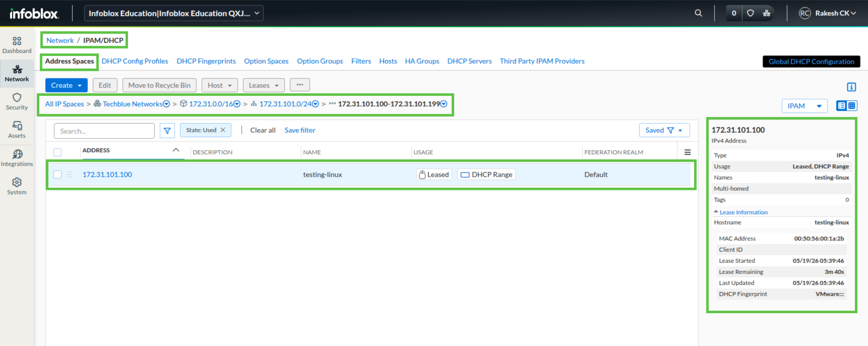The width and height of the screenshot is (868, 346).
Task: Switch to Option Groups tab
Action: pos(320,61)
